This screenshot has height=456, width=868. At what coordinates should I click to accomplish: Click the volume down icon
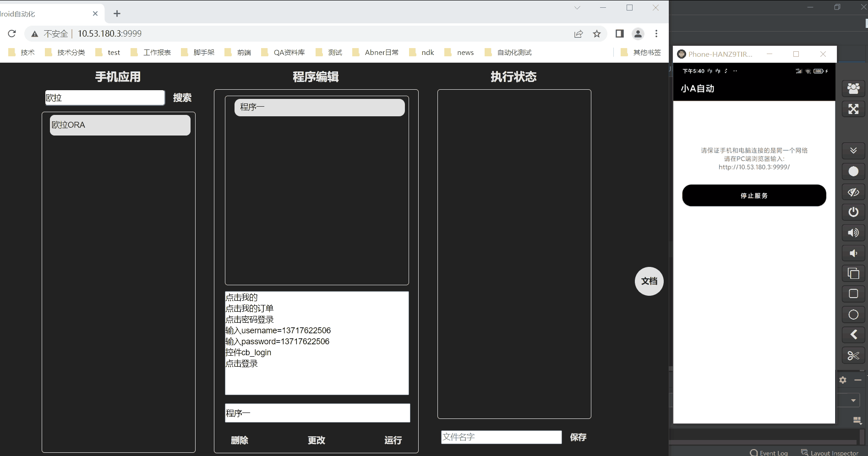tap(853, 253)
